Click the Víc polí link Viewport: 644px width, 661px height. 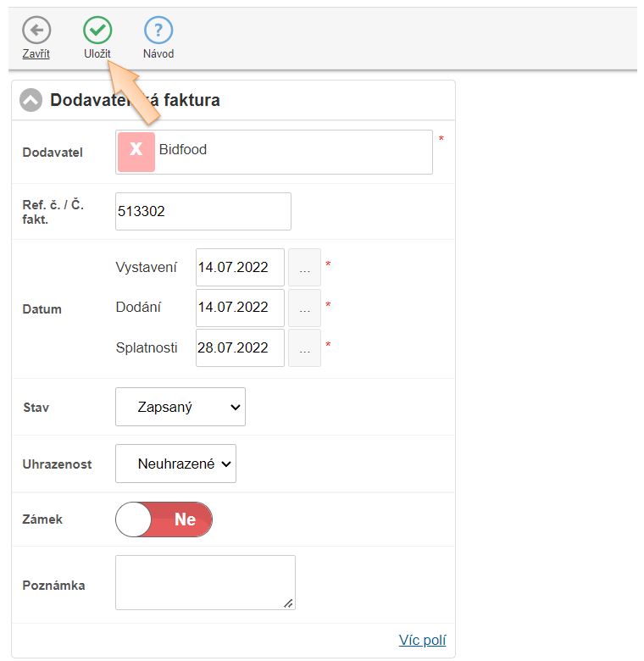point(422,640)
